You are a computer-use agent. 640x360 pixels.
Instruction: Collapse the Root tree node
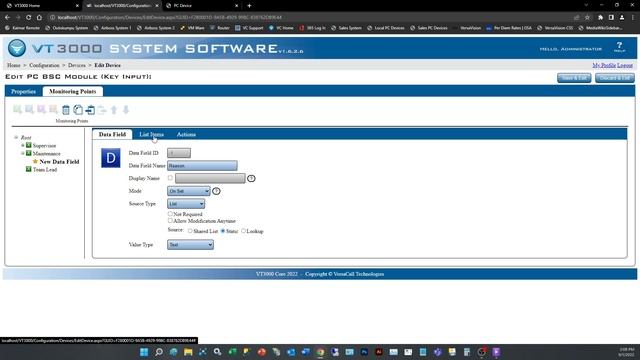coord(16,138)
